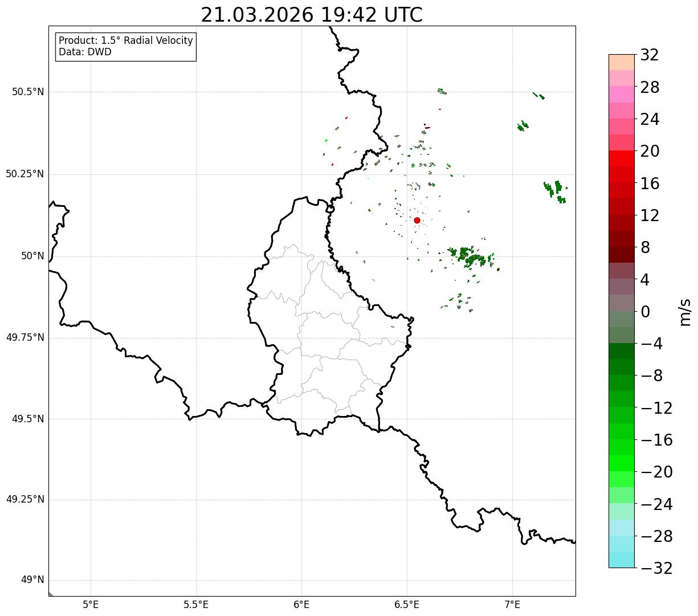Click the title 21.03.2026 19:42 UTC
698x616 pixels.
[x=312, y=15]
